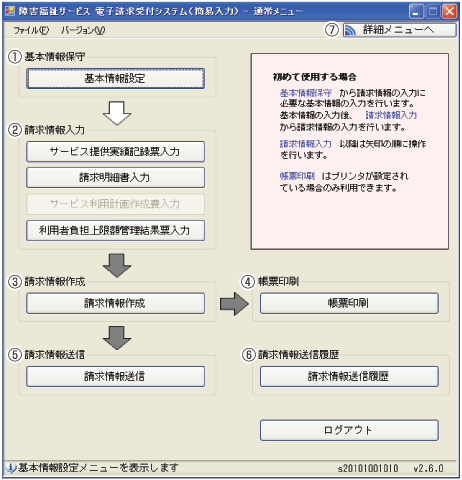Click the 請求情報作成 button
Viewport: 462px width, 480px height.
click(x=115, y=303)
